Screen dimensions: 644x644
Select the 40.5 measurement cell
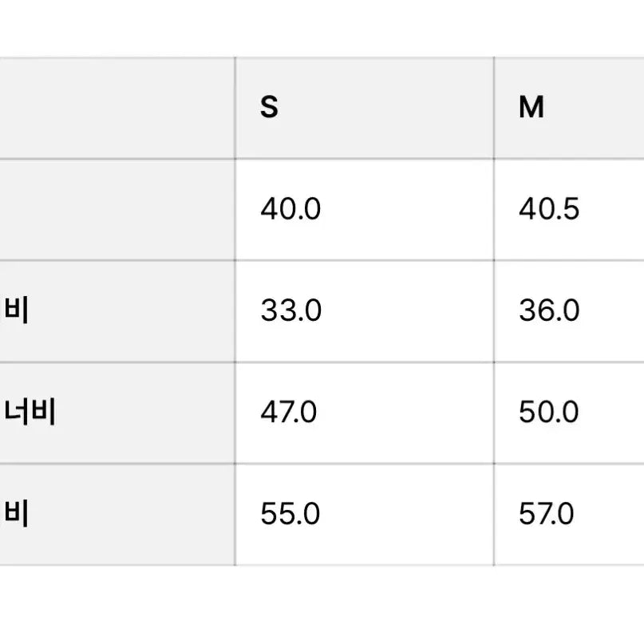point(549,210)
